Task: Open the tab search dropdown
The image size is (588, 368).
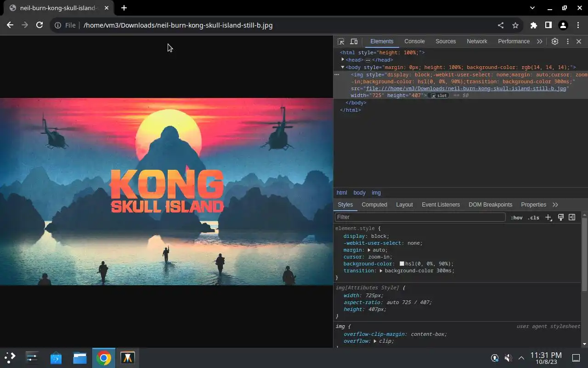Action: point(532,8)
